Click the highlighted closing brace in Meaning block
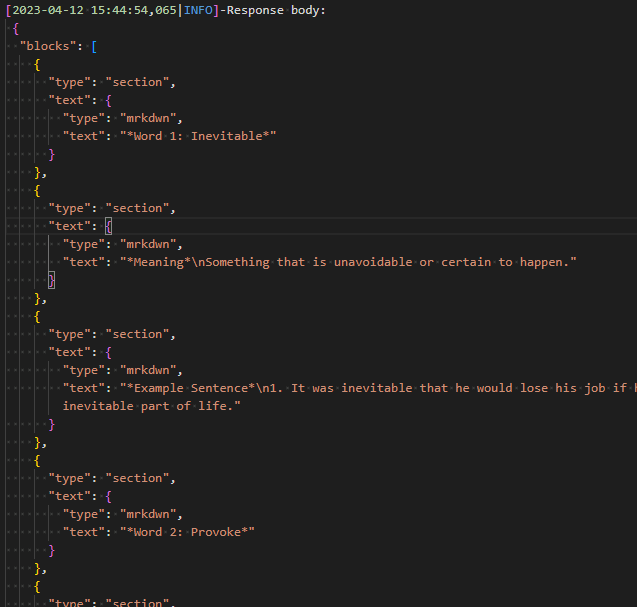Viewport: 637px width, 607px height. (52, 281)
